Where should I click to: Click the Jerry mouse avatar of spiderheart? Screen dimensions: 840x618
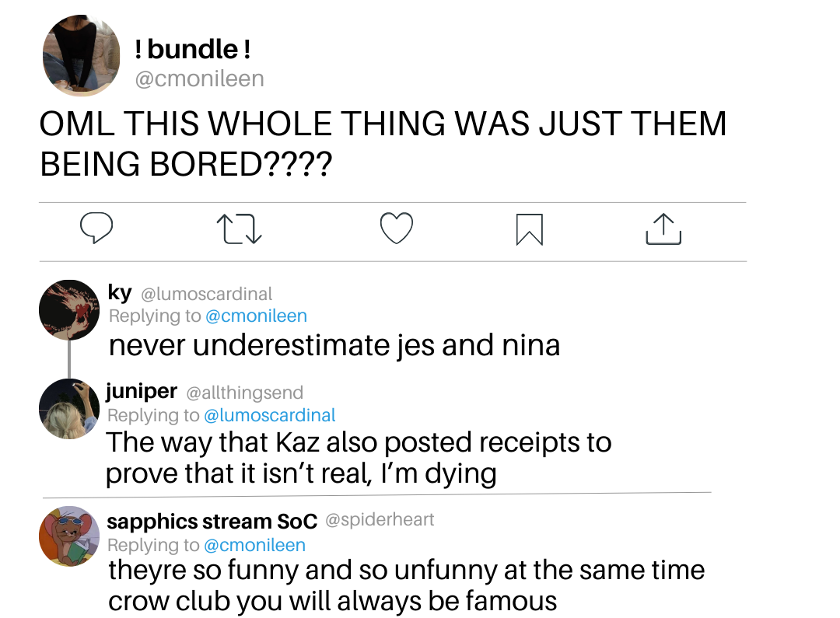point(69,536)
